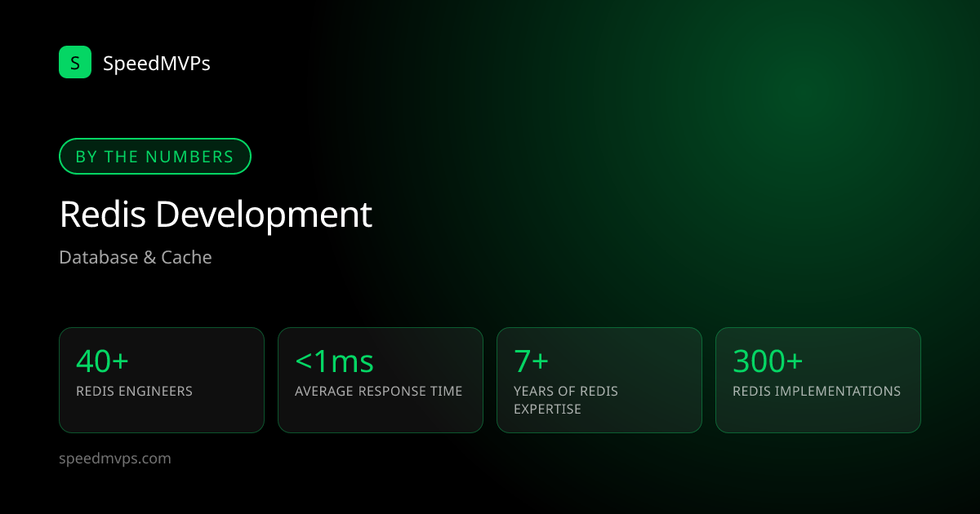The image size is (980, 514).
Task: Click the 300+ statistic value
Action: [768, 361]
